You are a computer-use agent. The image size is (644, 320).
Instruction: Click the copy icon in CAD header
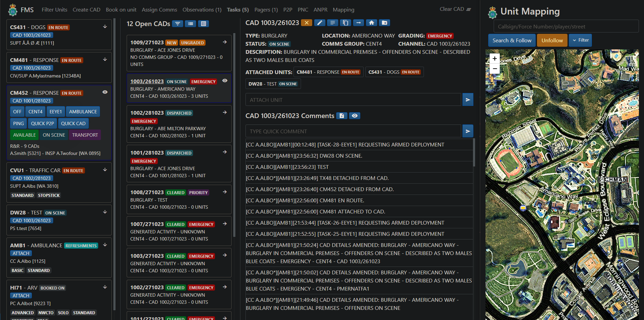(345, 23)
